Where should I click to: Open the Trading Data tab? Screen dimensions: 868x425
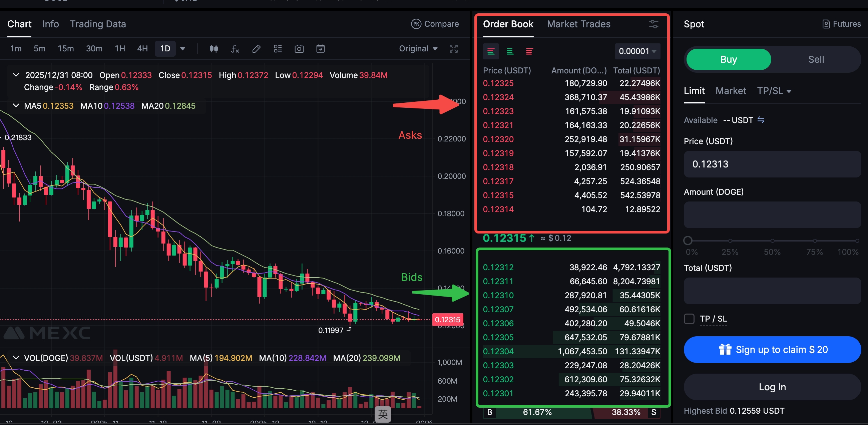point(98,24)
